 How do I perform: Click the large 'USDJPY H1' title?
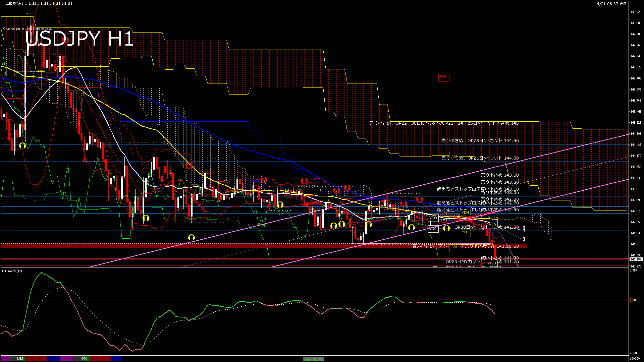(x=79, y=39)
